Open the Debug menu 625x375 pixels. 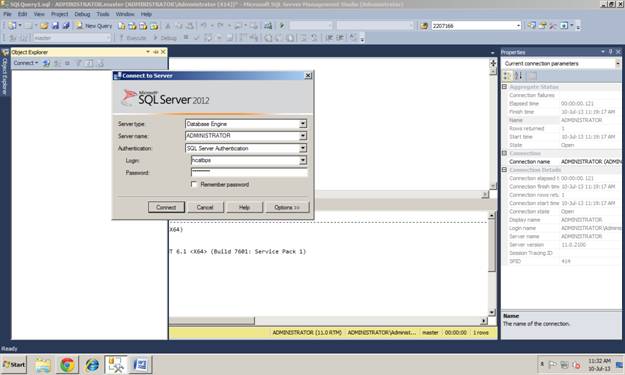click(x=82, y=14)
